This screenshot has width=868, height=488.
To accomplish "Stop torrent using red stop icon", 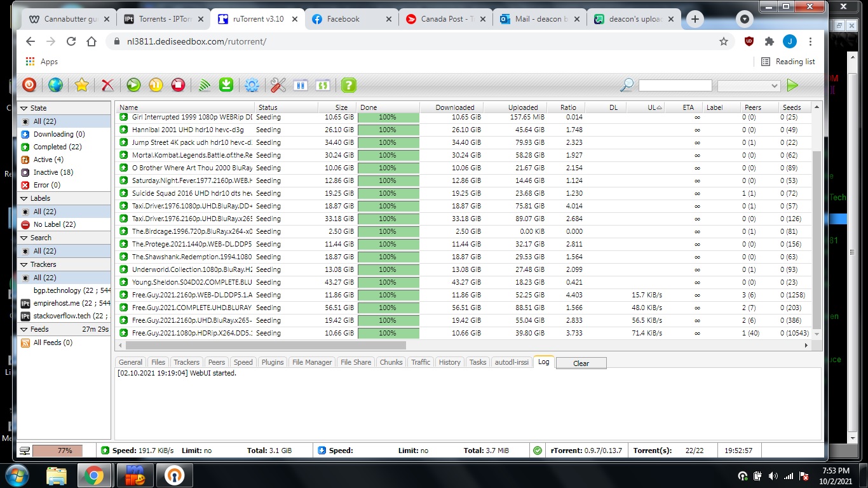I will point(178,85).
